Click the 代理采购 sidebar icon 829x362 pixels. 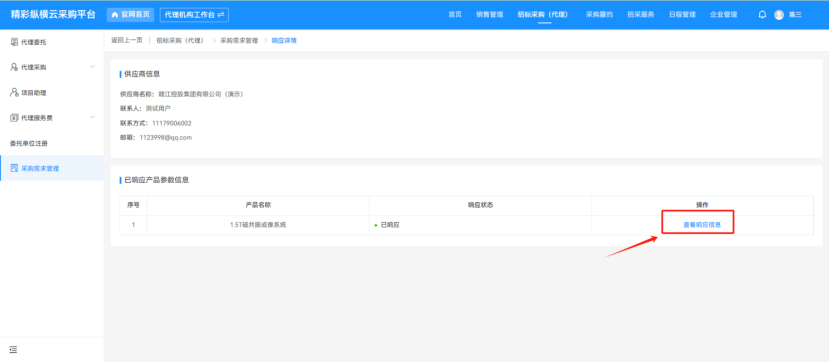(x=14, y=67)
